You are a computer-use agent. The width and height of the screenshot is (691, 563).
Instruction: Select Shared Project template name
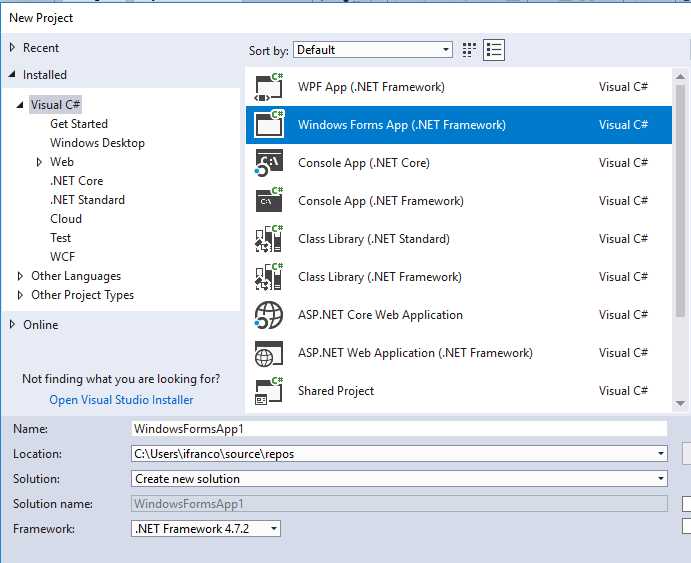[x=336, y=391]
